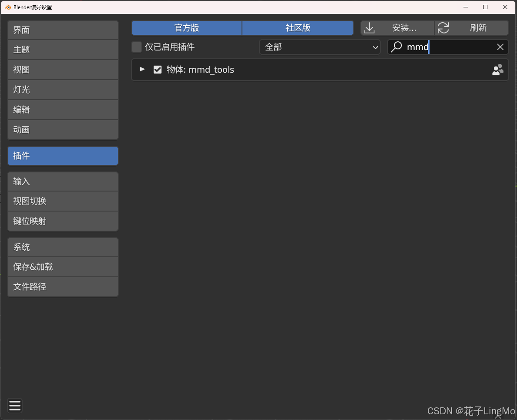Viewport: 517px width, 420px height.
Task: Go to the 保存&加载 section
Action: (x=63, y=267)
